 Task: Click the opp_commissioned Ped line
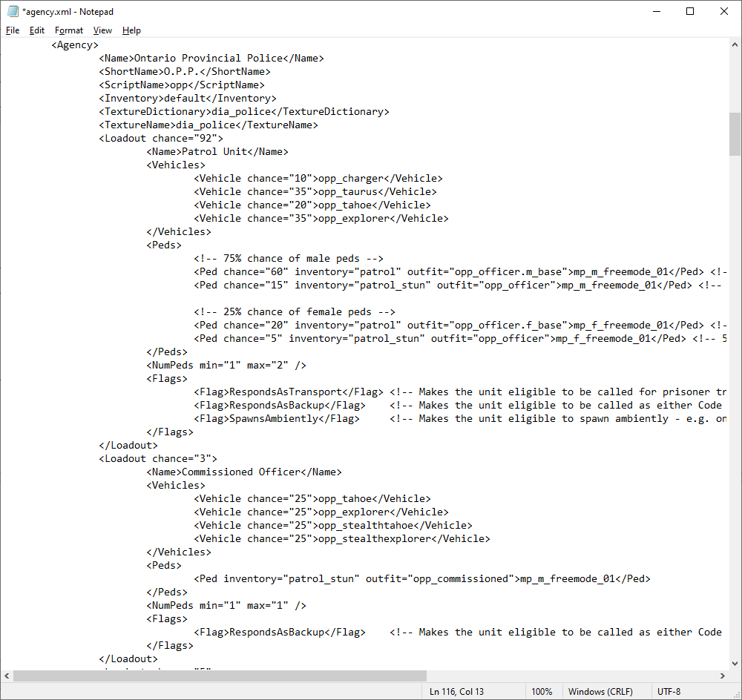point(422,578)
